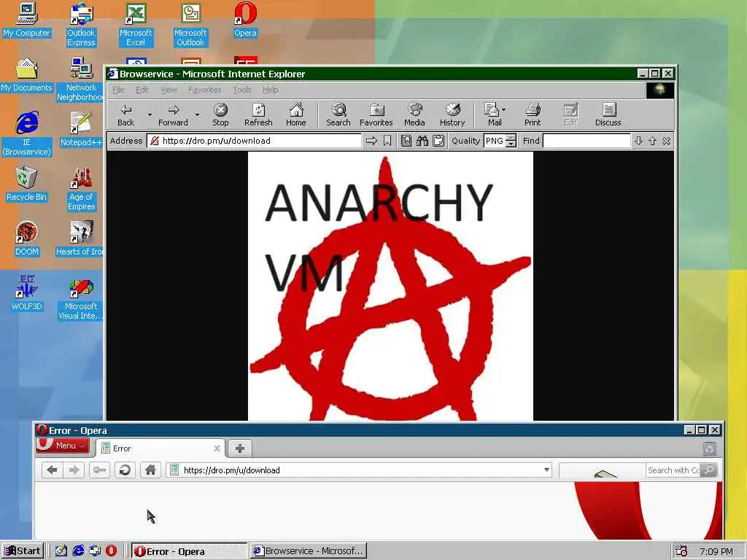Expand the Forward history dropdown arrow

click(x=197, y=114)
